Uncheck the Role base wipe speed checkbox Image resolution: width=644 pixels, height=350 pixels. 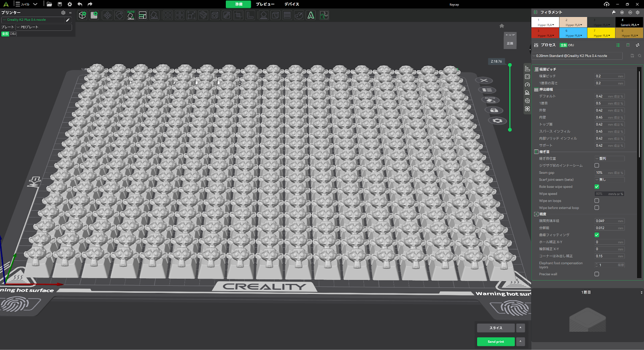click(597, 187)
